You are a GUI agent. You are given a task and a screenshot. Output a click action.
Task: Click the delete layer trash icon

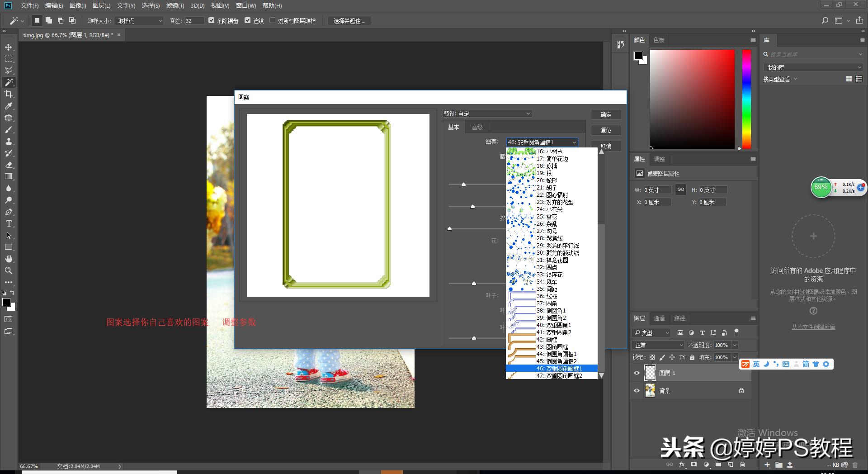point(742,465)
